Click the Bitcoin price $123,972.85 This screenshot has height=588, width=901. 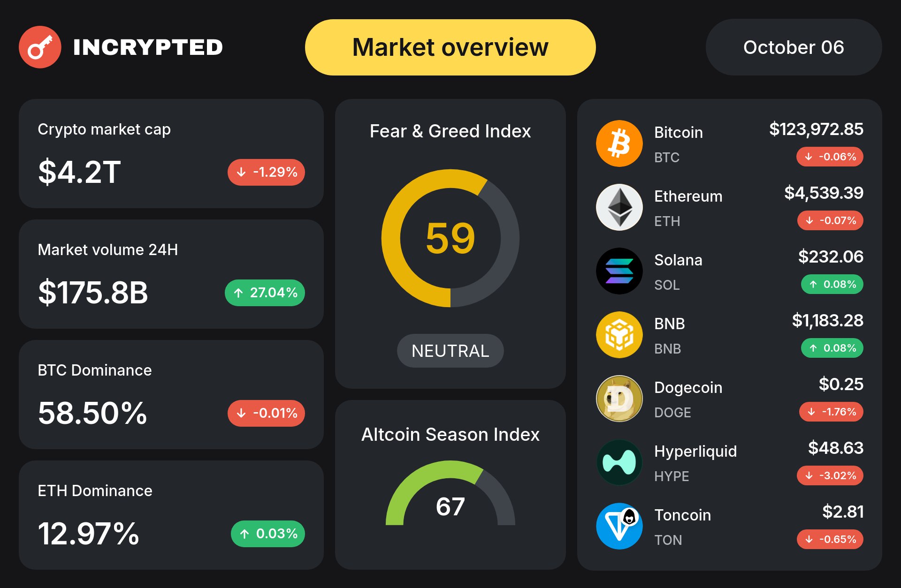pyautogui.click(x=816, y=129)
